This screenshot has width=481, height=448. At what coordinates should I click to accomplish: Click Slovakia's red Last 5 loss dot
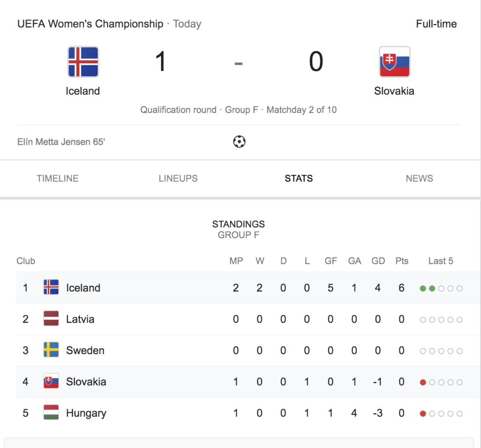[423, 382]
